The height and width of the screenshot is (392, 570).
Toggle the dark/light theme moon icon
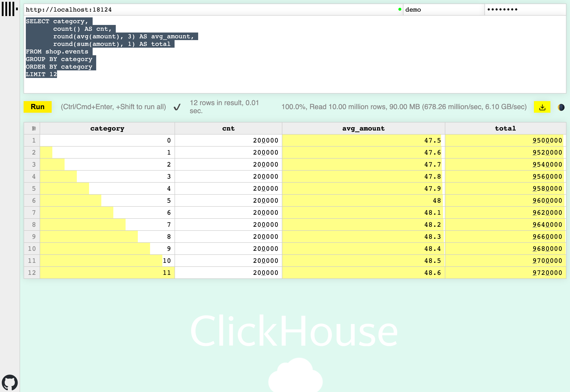point(561,107)
